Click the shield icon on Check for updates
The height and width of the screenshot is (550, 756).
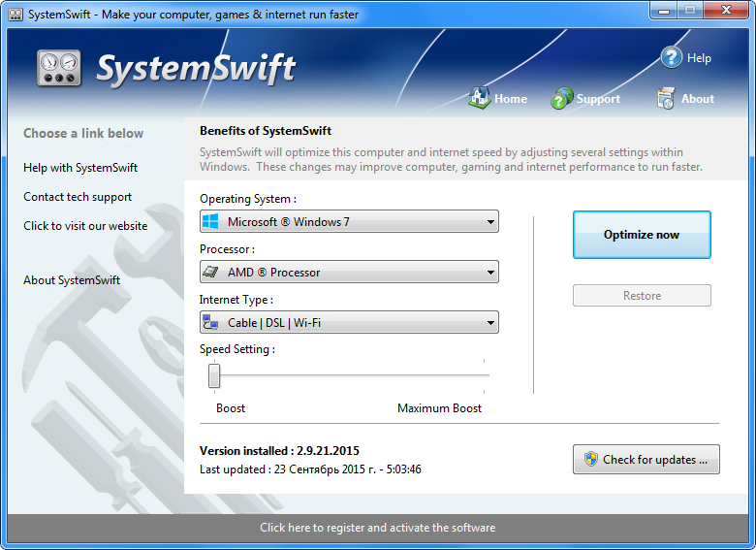(x=590, y=459)
